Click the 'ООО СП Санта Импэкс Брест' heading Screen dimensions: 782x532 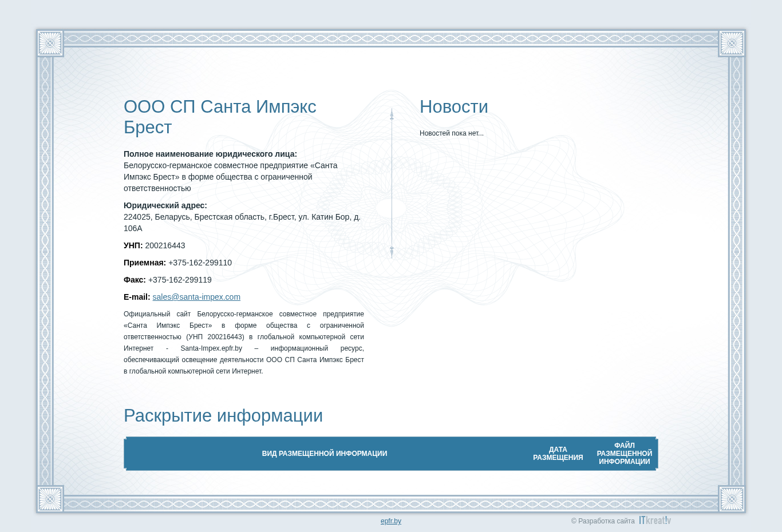220,117
